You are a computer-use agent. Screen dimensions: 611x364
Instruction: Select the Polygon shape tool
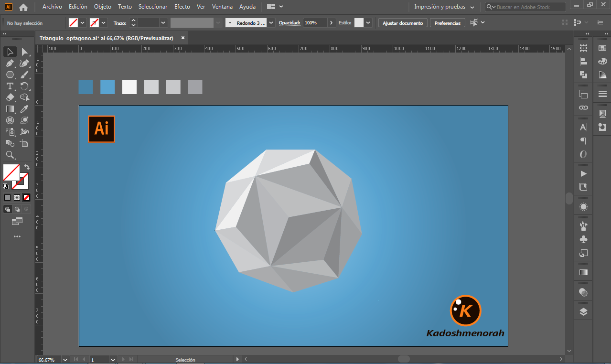10,75
